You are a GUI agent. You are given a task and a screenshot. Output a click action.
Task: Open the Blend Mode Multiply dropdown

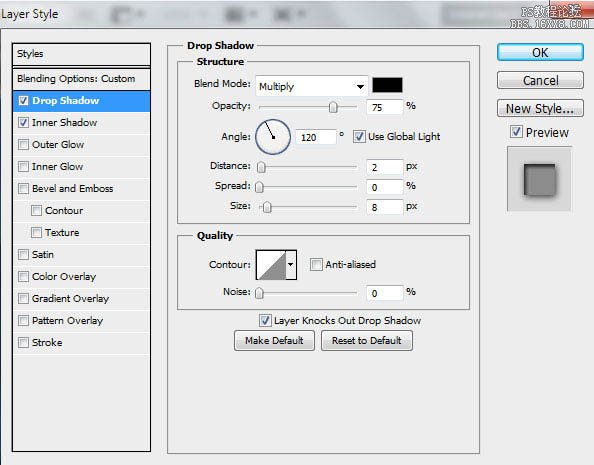[312, 86]
